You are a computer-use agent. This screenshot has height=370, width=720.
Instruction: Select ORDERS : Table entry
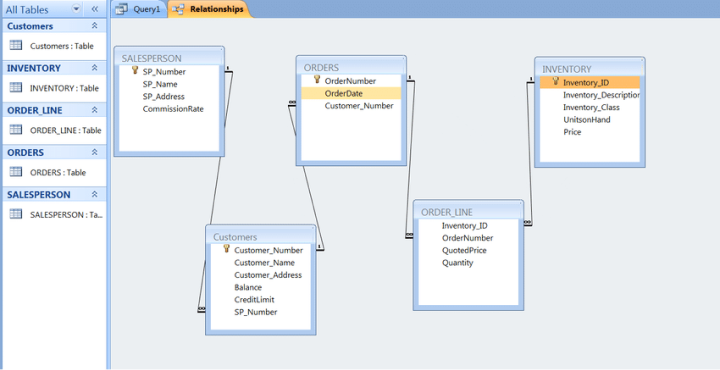click(58, 173)
